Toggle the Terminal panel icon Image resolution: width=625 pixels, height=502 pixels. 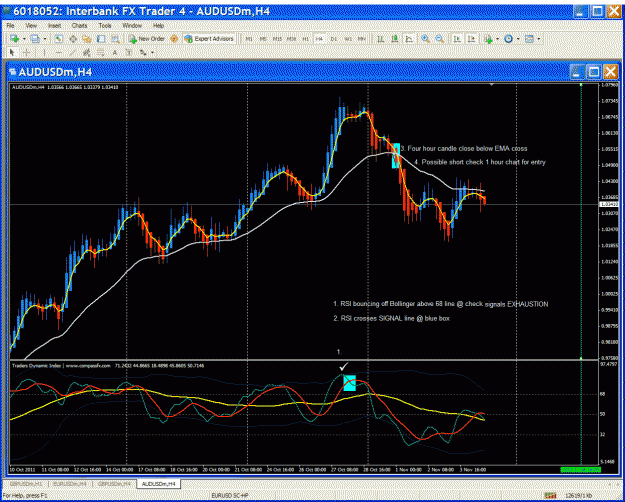click(x=101, y=39)
